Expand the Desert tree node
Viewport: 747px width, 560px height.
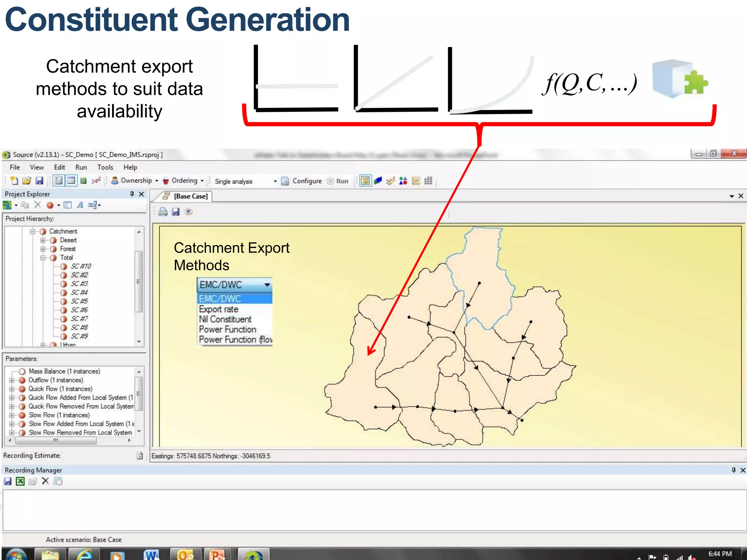43,240
